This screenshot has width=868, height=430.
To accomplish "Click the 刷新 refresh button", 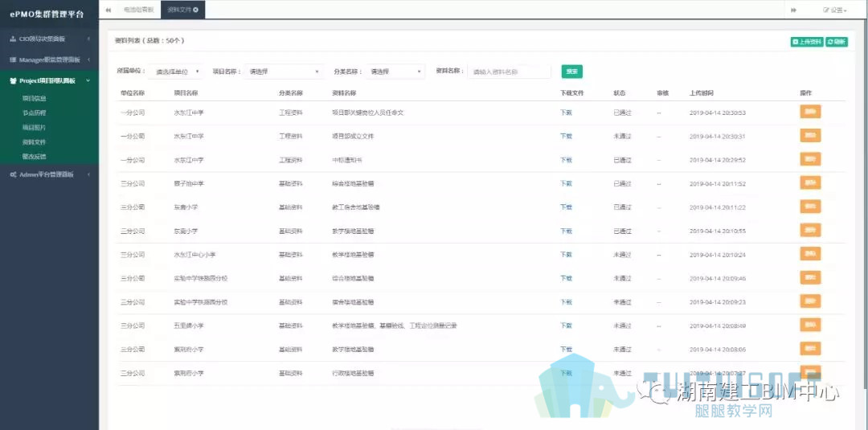I will click(x=837, y=42).
